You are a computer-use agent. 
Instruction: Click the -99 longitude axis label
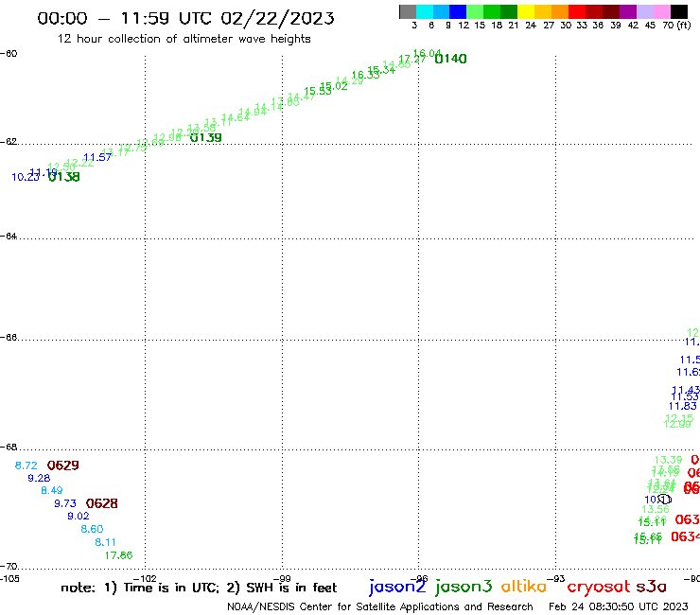coord(282,579)
